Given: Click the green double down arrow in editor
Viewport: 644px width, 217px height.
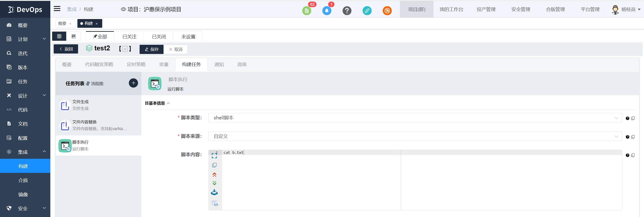Looking at the screenshot, I should click(214, 183).
